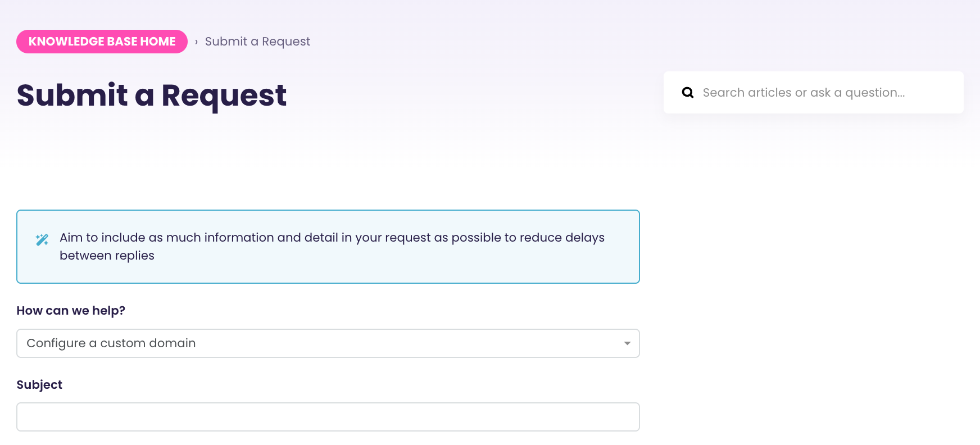This screenshot has width=980, height=445.
Task: Click the "How can we help?" label
Action: tap(71, 311)
